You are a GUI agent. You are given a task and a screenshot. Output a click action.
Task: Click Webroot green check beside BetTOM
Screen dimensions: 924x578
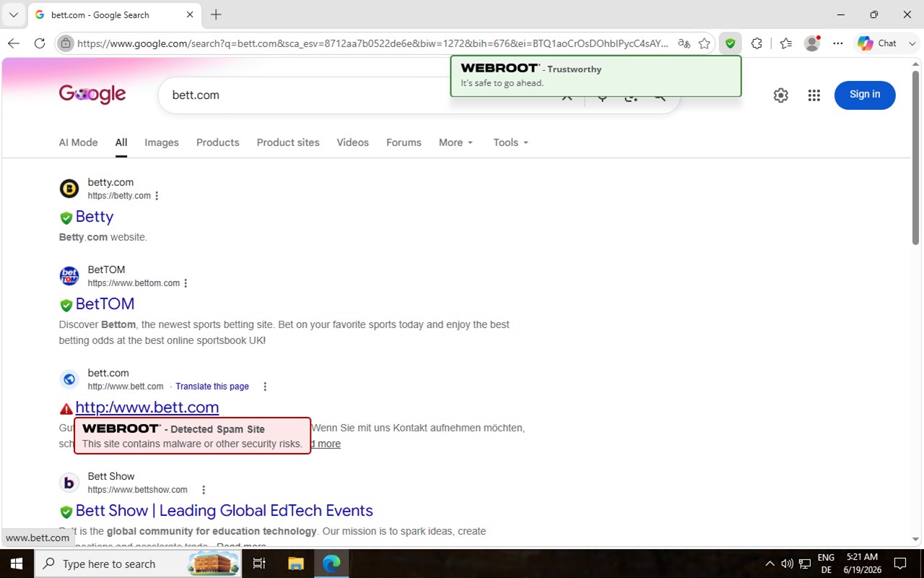point(66,305)
